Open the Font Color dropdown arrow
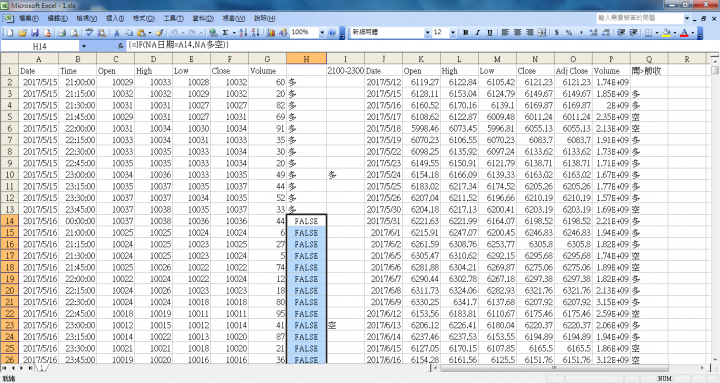Viewport: 720px width, 383px height. [692, 33]
